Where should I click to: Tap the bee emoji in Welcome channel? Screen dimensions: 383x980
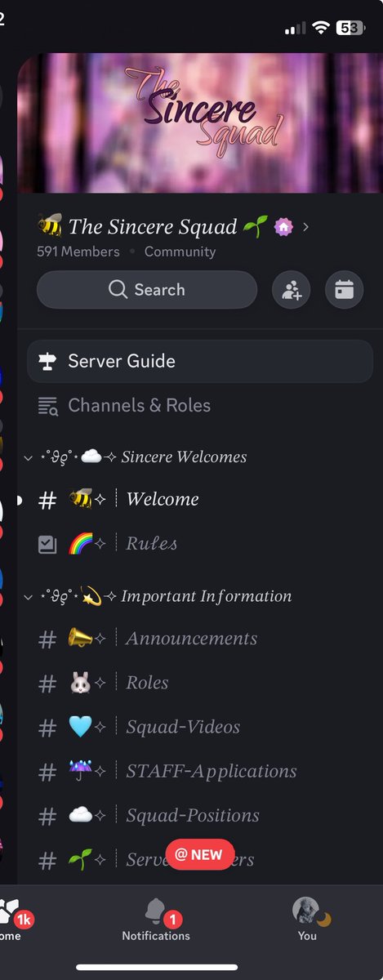pos(80,499)
